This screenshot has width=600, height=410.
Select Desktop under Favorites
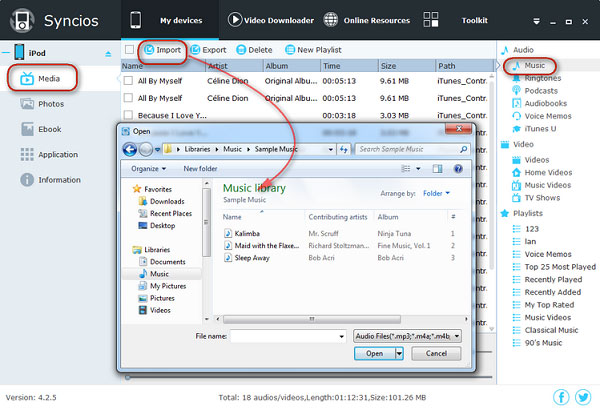(x=157, y=225)
